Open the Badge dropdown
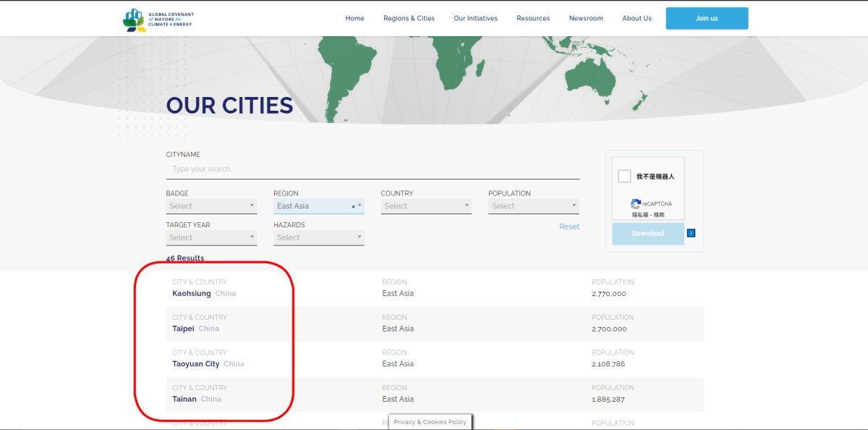This screenshot has width=868, height=430. [x=211, y=206]
